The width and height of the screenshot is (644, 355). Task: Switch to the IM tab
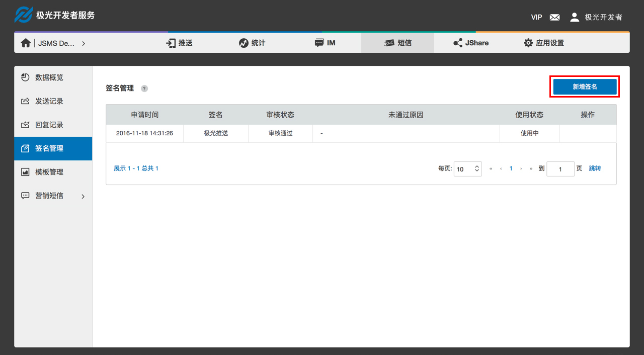pyautogui.click(x=325, y=43)
